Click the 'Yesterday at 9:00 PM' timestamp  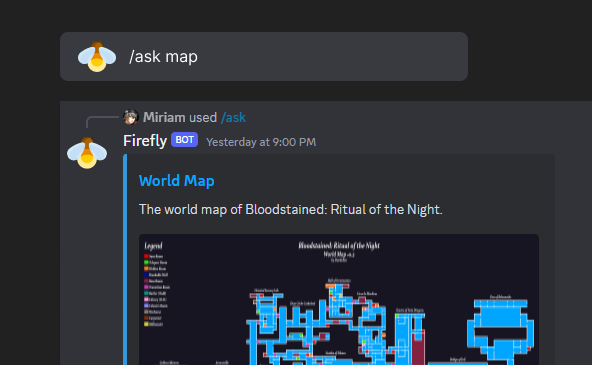tap(261, 142)
